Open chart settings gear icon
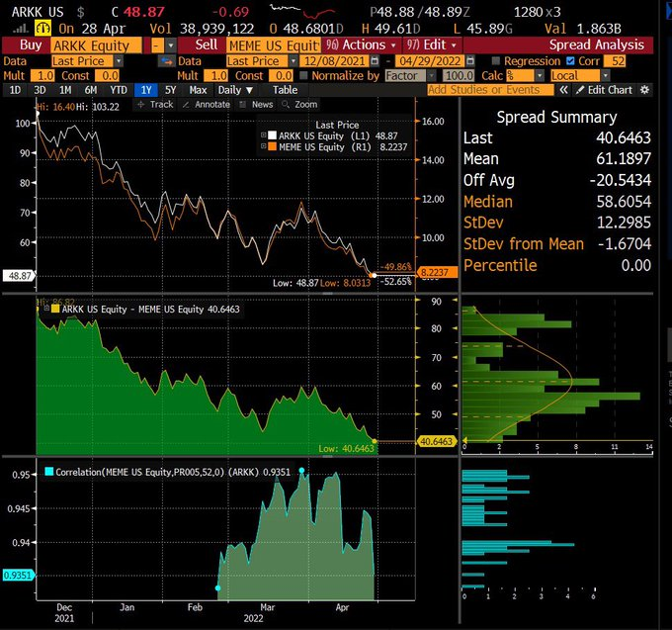672x630 pixels. coord(644,90)
